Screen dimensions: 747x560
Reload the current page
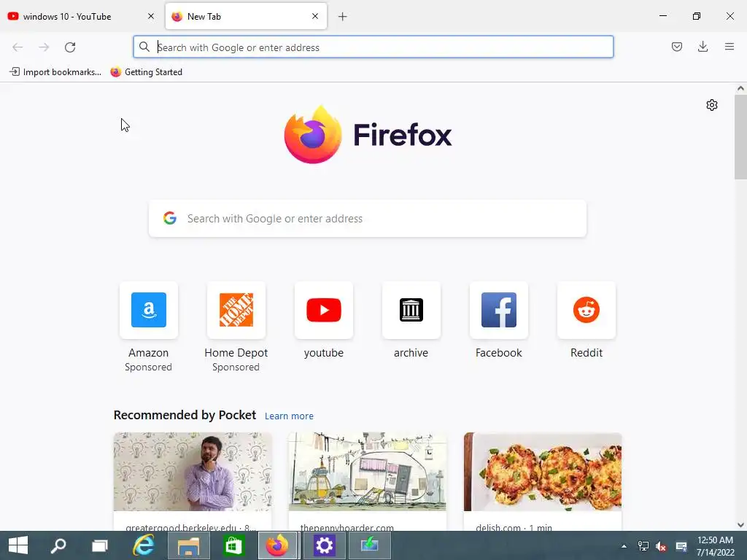[x=70, y=47]
